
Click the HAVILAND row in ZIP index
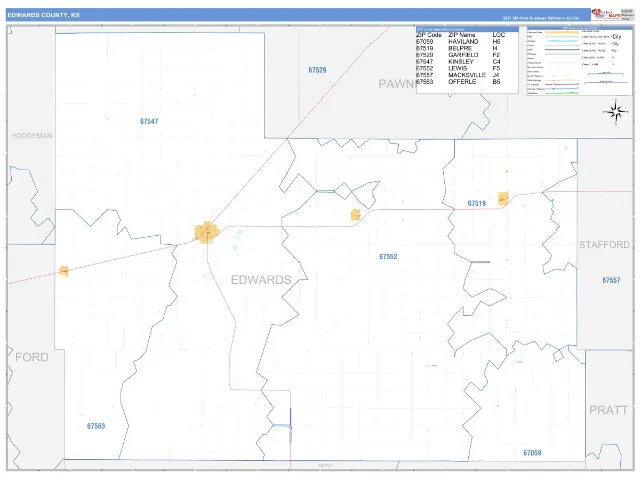(461, 42)
